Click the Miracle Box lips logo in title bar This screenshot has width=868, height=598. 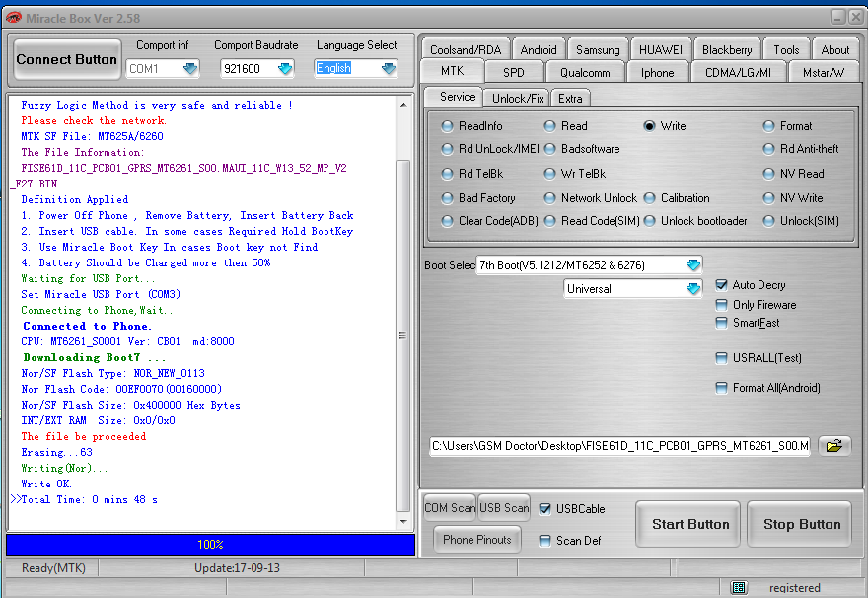click(13, 19)
